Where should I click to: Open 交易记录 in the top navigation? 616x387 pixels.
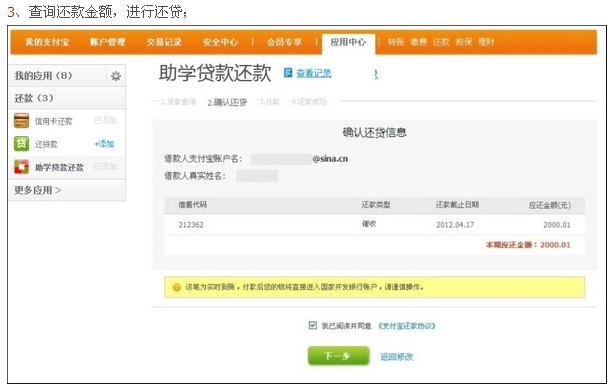click(164, 42)
